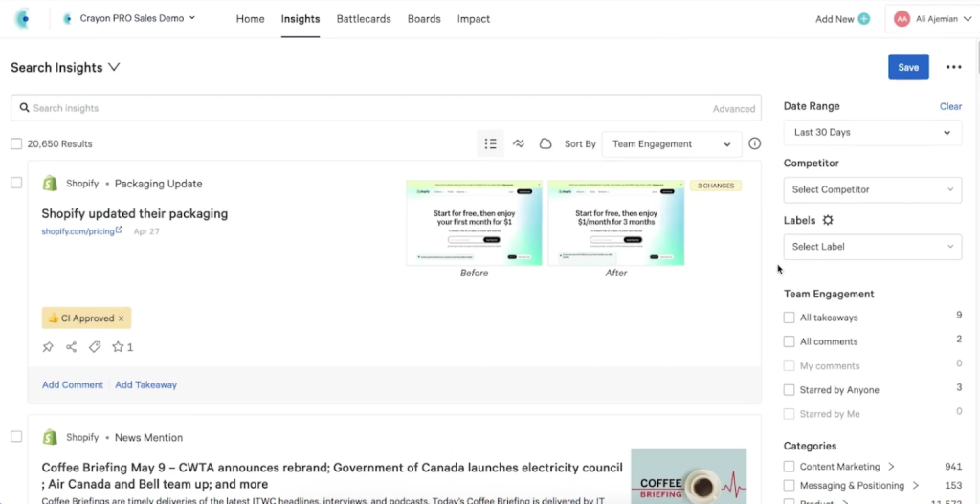
Task: Open the Team Engagement sort dropdown
Action: click(671, 144)
